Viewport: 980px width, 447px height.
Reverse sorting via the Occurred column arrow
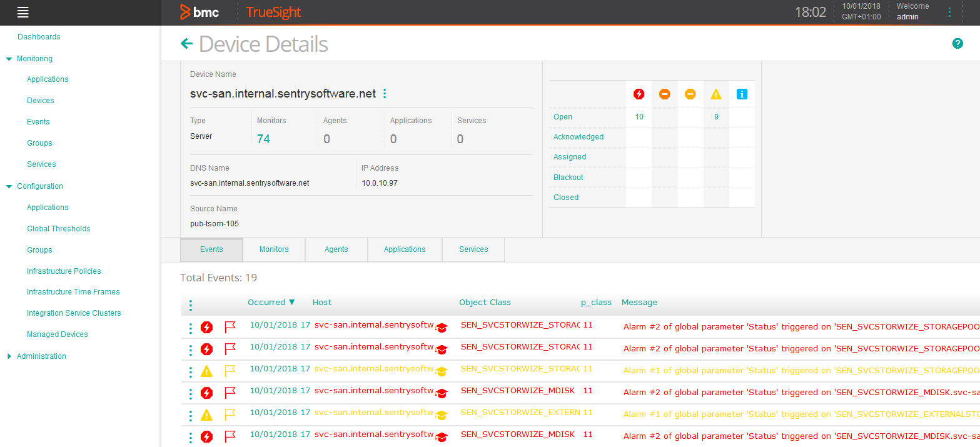click(x=291, y=302)
